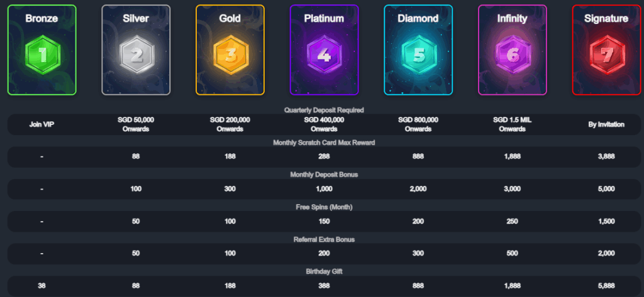This screenshot has width=644, height=297.
Task: Click the Monthly Deposit Bonus heading
Action: 324,175
